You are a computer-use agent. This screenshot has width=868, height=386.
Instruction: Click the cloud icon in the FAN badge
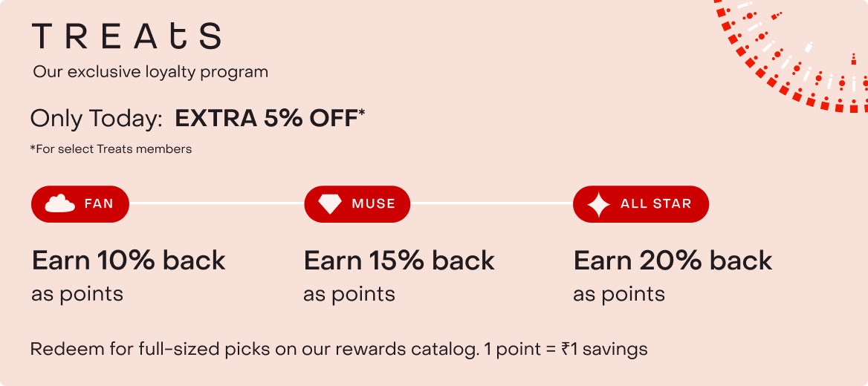pyautogui.click(x=60, y=204)
